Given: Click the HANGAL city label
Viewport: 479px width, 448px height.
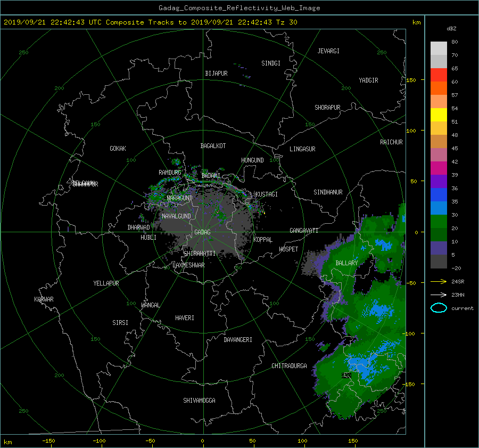Looking at the screenshot, I should click(150, 305).
